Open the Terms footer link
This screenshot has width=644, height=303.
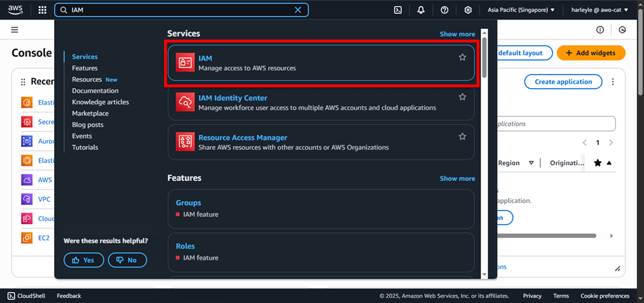pos(561,296)
